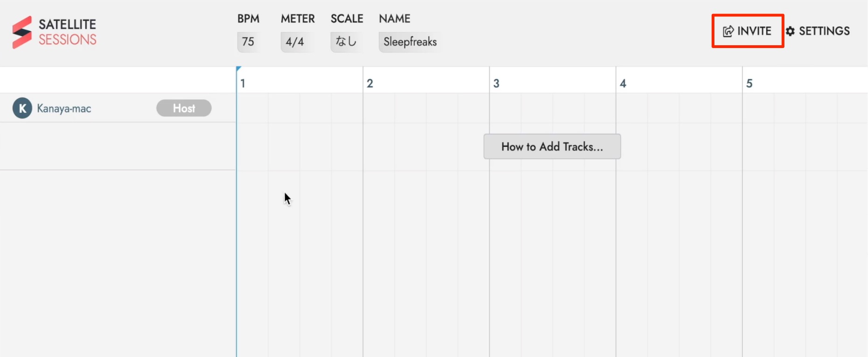Jump to bar 4 on timeline ruler
This screenshot has width=868, height=357.
pyautogui.click(x=623, y=83)
